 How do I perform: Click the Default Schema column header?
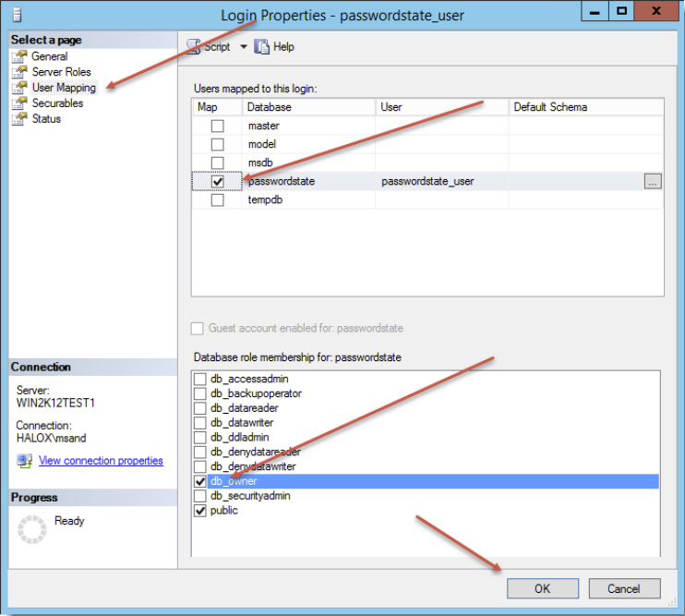click(x=586, y=107)
